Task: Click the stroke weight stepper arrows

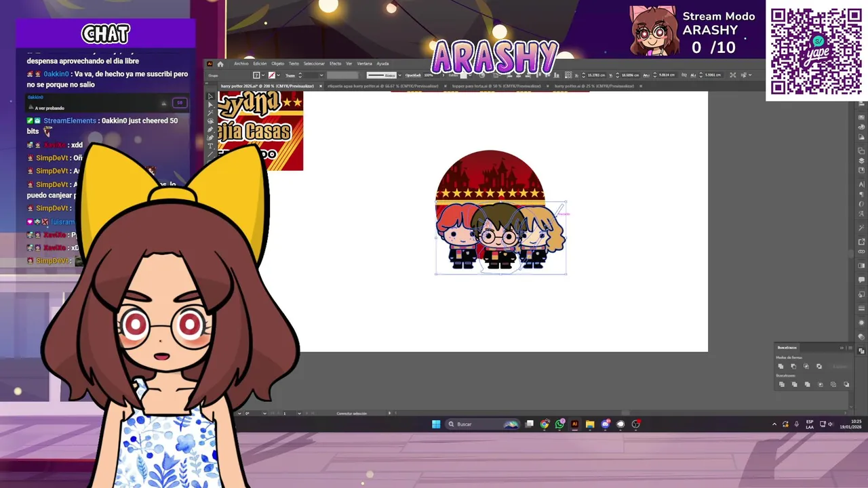Action: click(300, 75)
